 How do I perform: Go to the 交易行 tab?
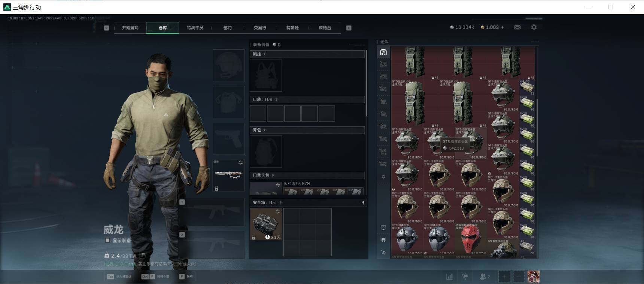point(260,28)
